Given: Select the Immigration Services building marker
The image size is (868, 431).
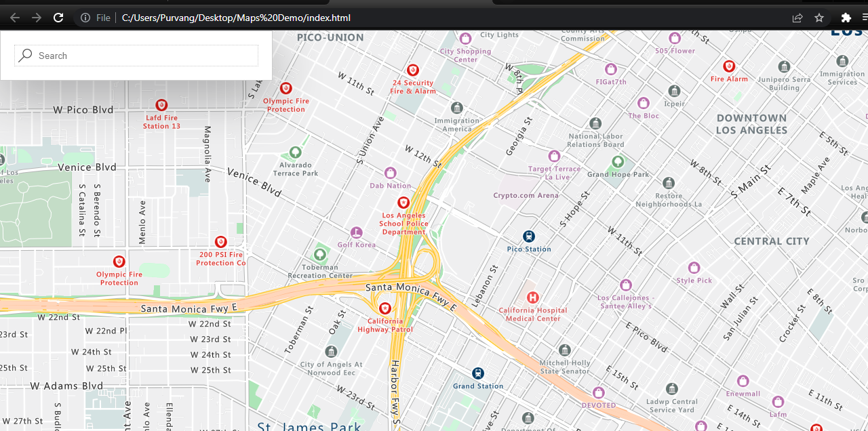Looking at the screenshot, I should coord(842,61).
